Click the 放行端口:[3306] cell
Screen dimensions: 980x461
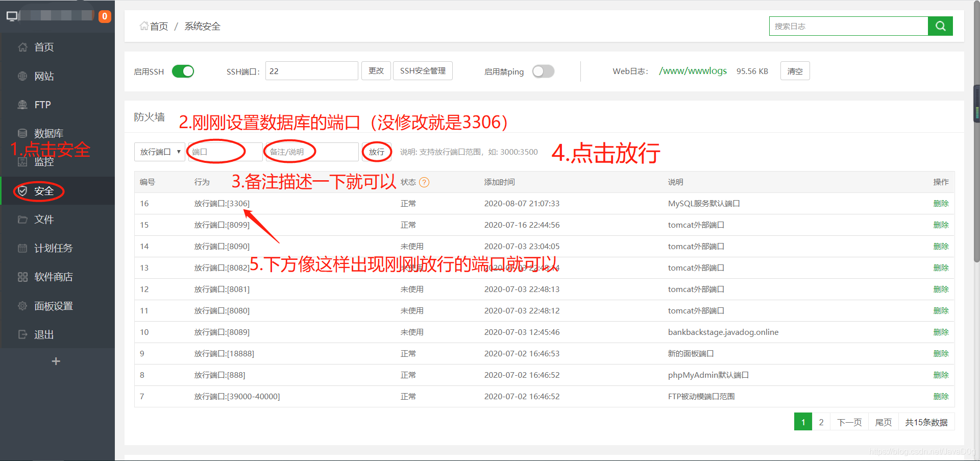pos(222,204)
